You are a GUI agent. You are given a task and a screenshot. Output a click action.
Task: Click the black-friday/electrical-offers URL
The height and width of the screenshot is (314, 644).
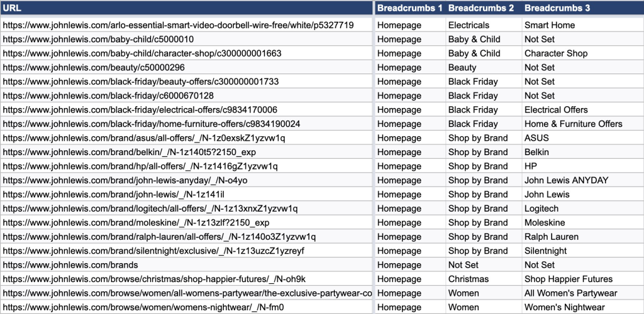(140, 110)
